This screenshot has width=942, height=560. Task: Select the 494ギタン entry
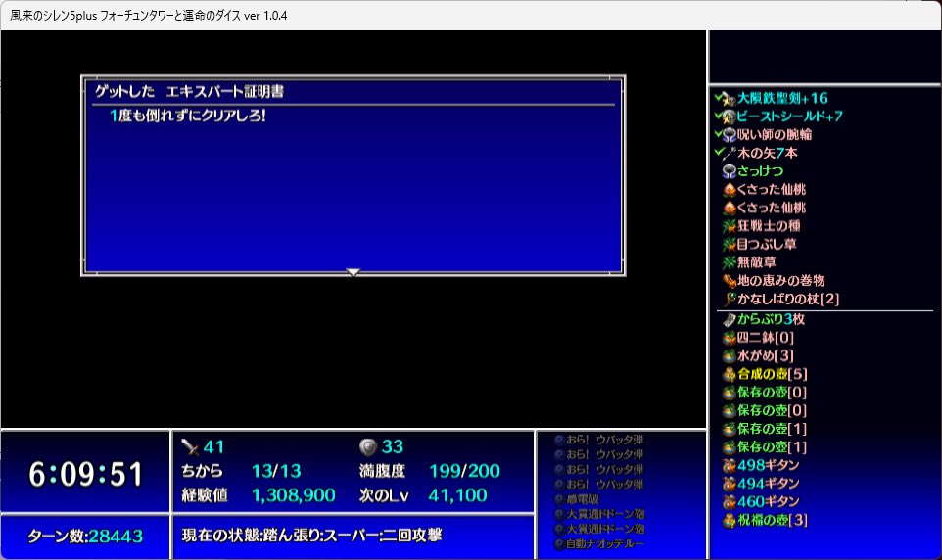click(x=769, y=483)
